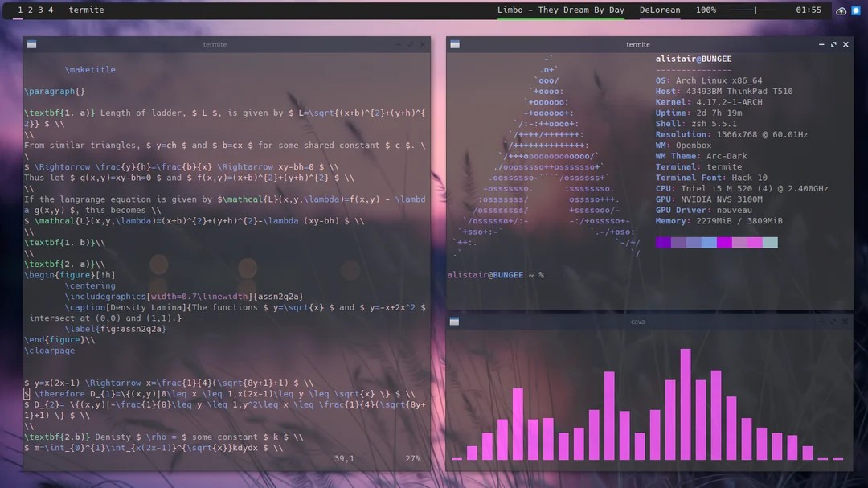Viewport: 868px width, 488px height.
Task: Click the \end{figure} line
Action: pos(59,339)
